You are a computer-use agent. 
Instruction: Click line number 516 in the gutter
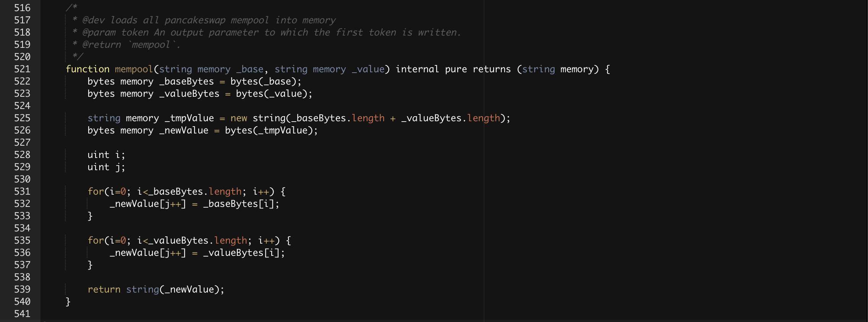(22, 8)
